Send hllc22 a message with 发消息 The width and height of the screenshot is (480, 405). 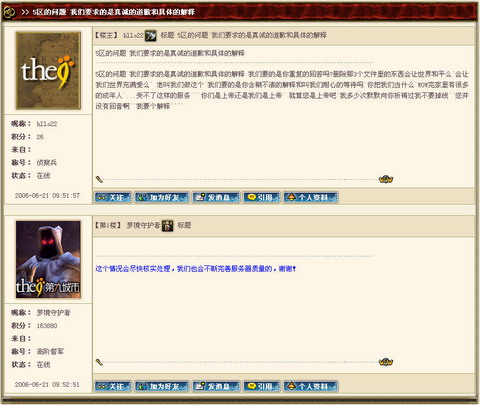click(x=216, y=197)
